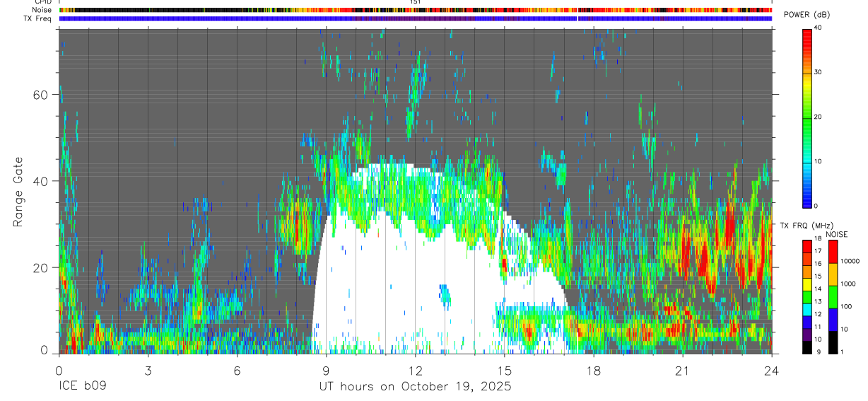Click the NOISE legend title
The width and height of the screenshot is (868, 401).
click(x=836, y=233)
